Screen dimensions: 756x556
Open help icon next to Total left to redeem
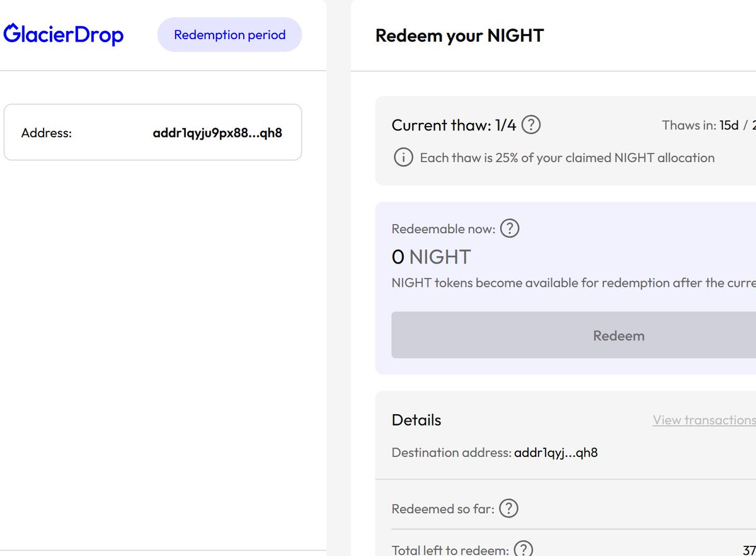point(524,550)
